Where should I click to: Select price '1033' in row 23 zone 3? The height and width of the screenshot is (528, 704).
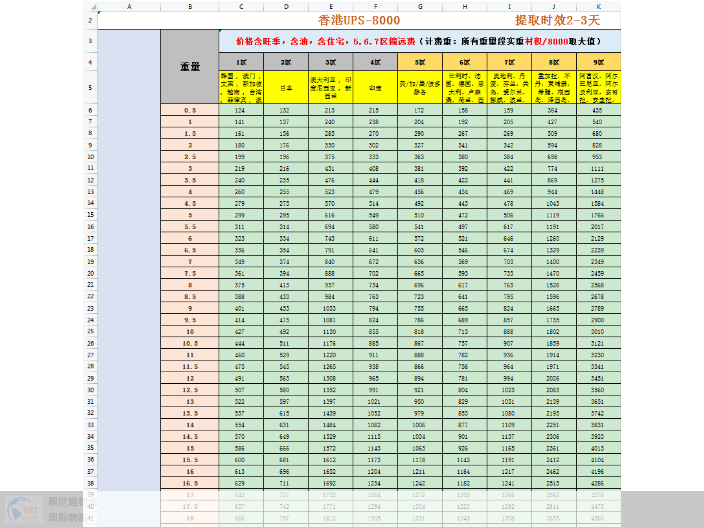point(331,308)
